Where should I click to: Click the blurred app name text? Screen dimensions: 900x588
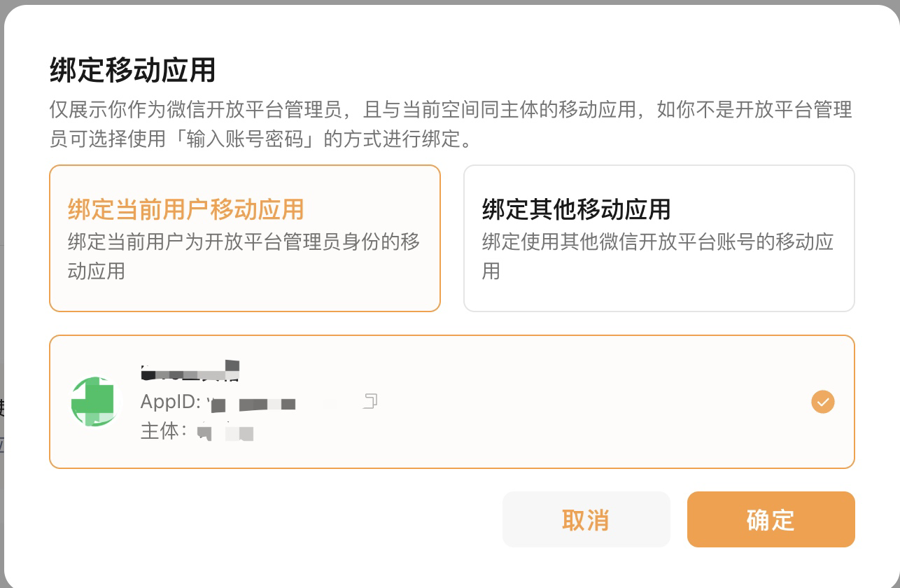[x=190, y=372]
